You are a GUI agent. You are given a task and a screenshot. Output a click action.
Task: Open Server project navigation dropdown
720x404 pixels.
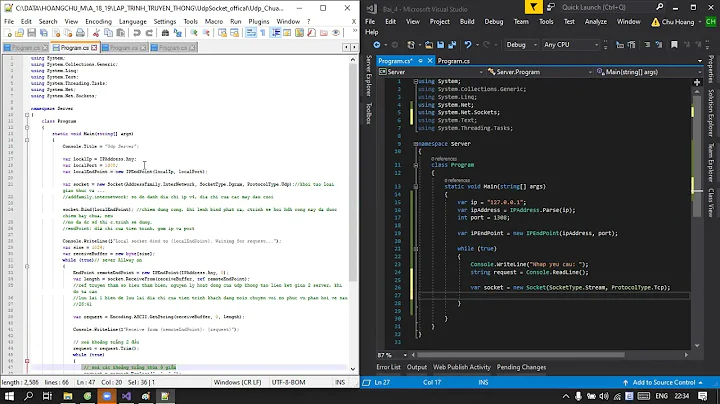(431, 72)
